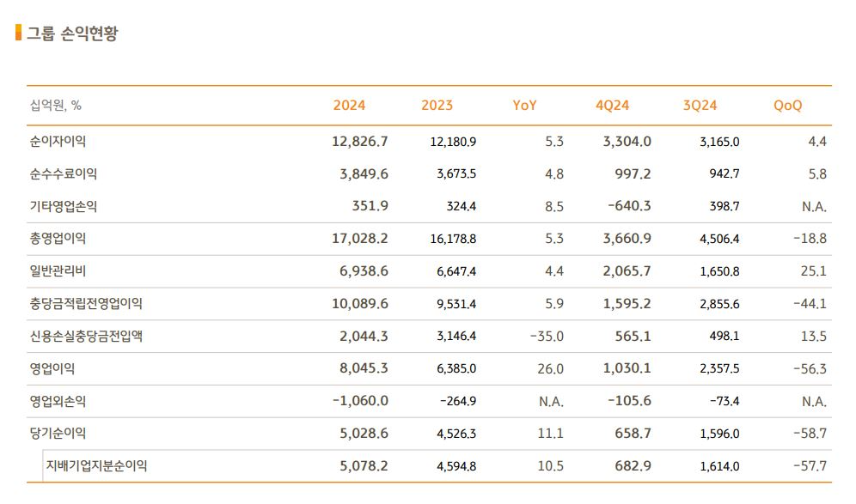The image size is (856, 504).
Task: Click the 12,826.7 value for 2024 순이자이익
Action: [360, 142]
